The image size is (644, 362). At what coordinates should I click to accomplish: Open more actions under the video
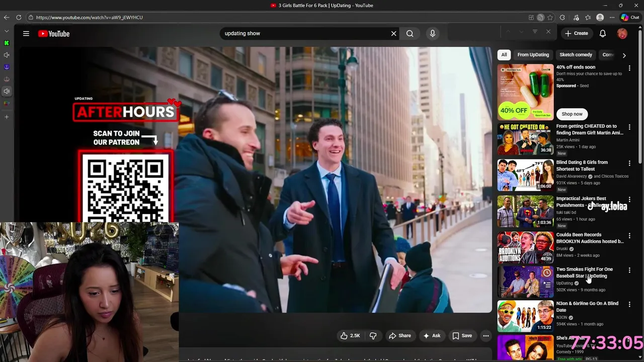486,336
